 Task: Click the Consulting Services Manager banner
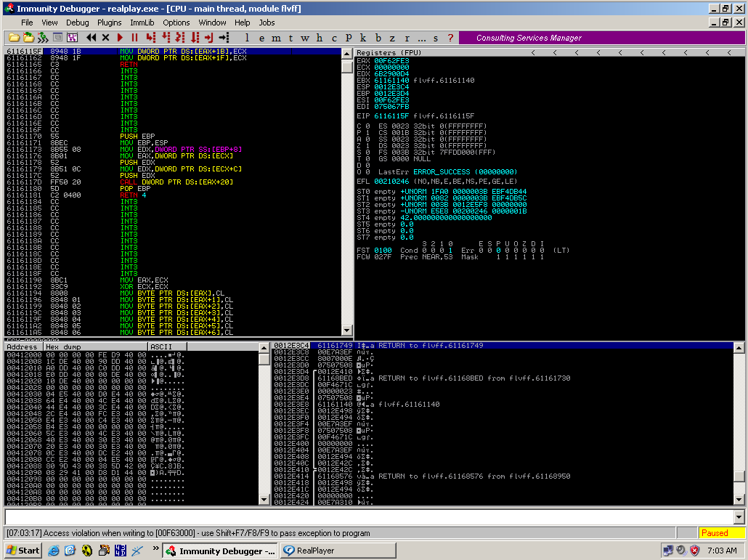pos(601,38)
